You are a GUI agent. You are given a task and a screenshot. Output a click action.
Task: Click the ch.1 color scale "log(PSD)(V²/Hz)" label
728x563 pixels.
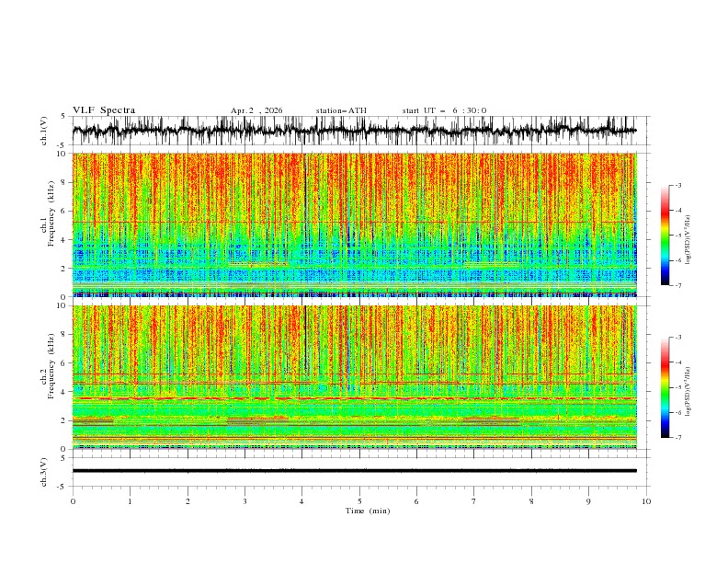[688, 240]
